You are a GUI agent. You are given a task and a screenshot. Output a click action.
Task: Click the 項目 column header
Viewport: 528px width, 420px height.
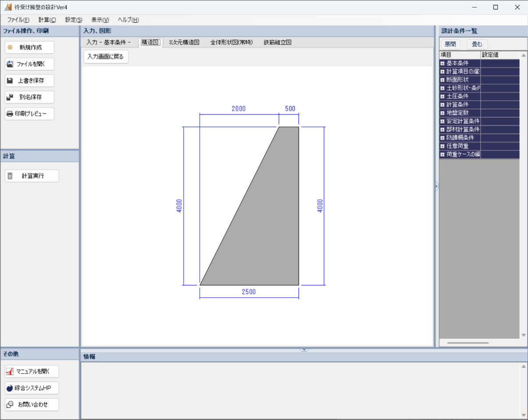460,55
